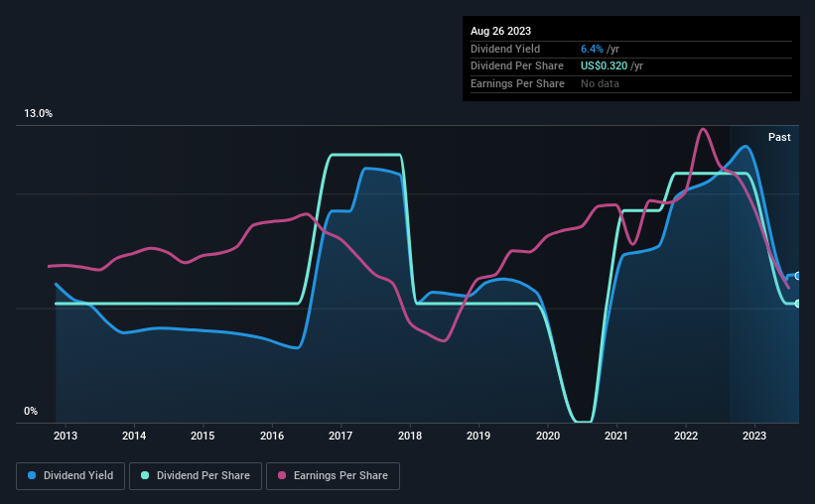815x504 pixels.
Task: Click the Earnings Per Share peak in 2022
Action: [703, 129]
